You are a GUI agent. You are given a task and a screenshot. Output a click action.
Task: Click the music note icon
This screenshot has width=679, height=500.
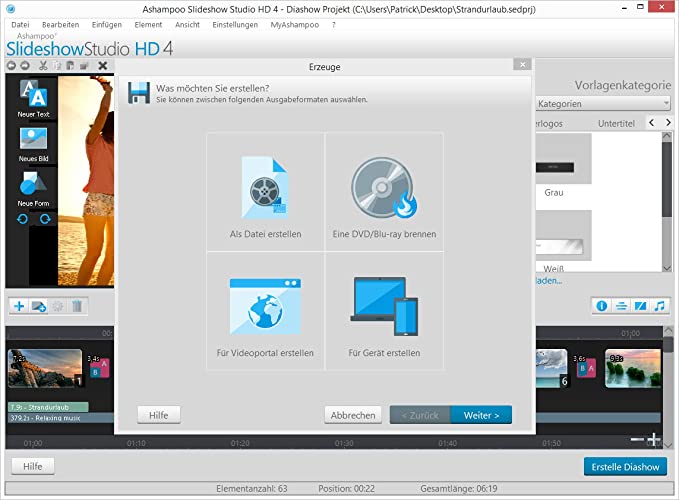[659, 306]
